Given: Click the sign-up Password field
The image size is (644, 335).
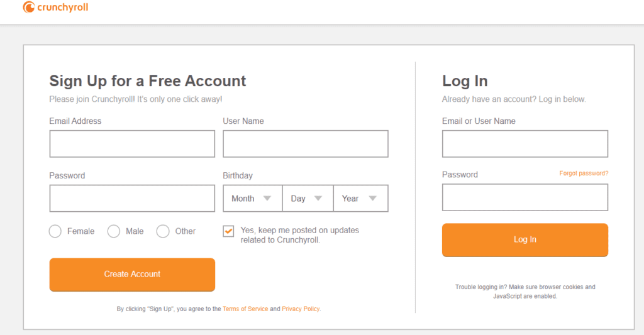Looking at the screenshot, I should 132,198.
